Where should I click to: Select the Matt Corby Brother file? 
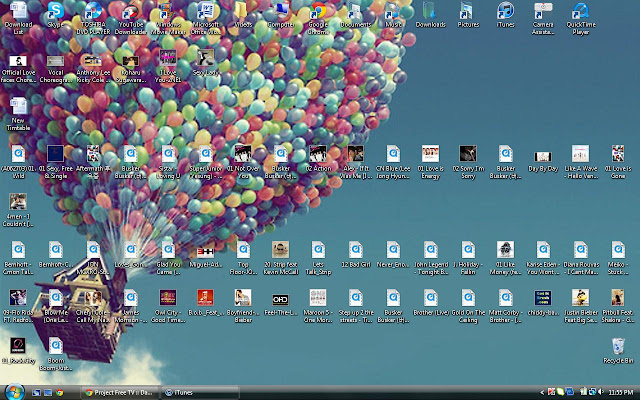[x=506, y=306]
